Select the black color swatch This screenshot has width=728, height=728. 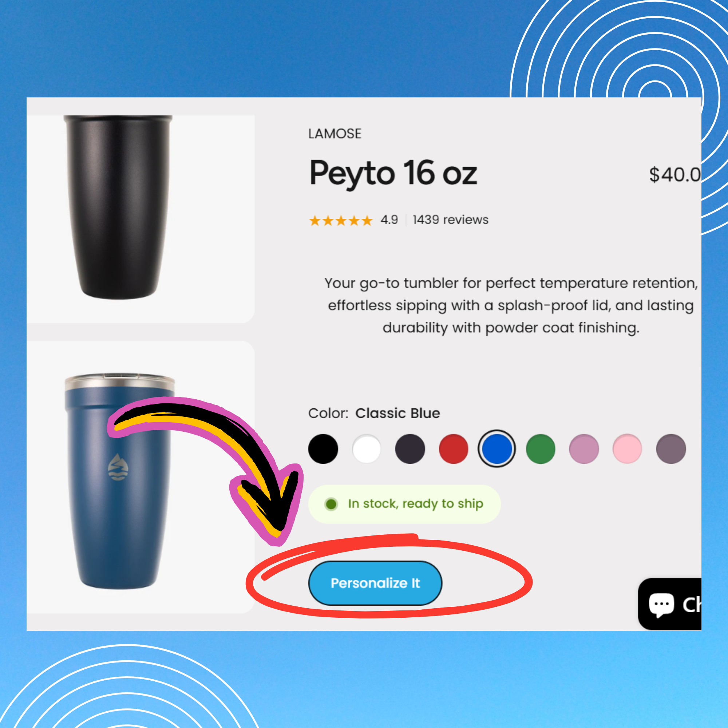click(x=323, y=449)
